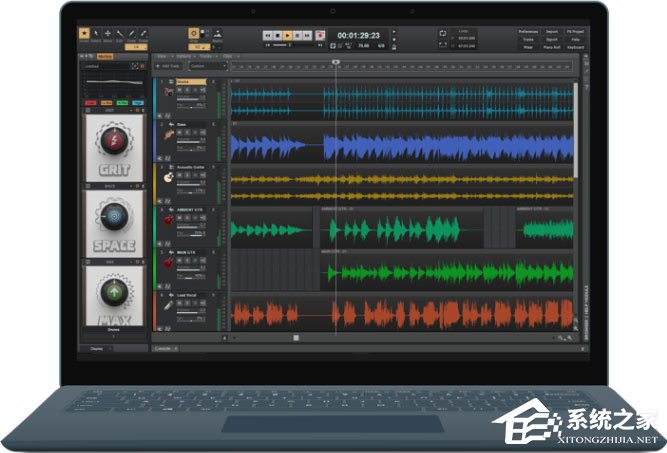Screen dimensions: 667x453
Task: Pause playback in transport
Action: point(297,35)
